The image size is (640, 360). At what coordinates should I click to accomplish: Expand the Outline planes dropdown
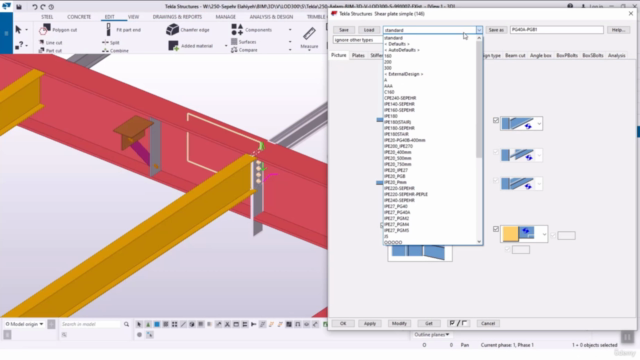tap(432, 335)
